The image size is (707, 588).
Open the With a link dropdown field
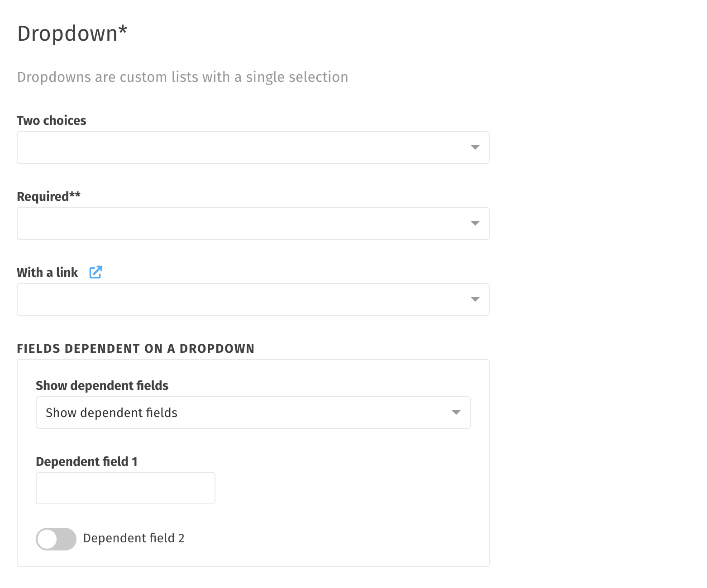pos(253,299)
